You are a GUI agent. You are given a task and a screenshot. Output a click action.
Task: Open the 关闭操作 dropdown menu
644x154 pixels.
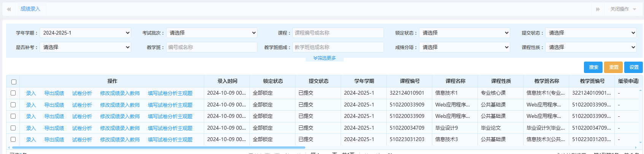(x=623, y=9)
